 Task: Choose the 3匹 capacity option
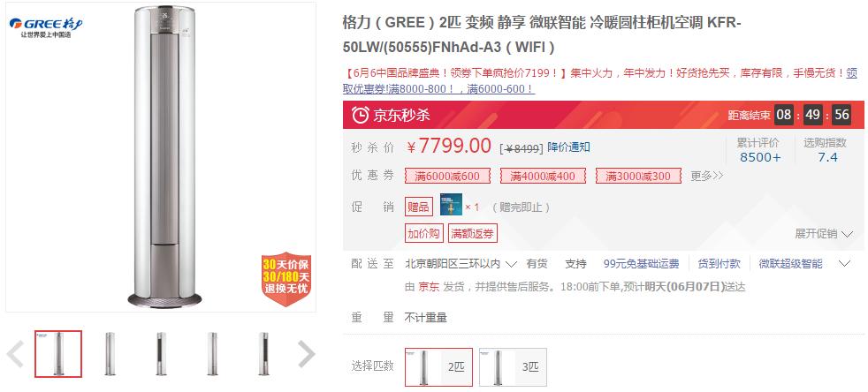tap(513, 366)
